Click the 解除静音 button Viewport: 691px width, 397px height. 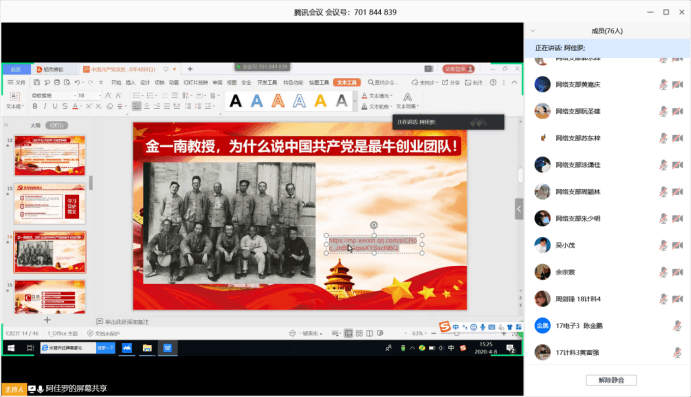tap(611, 380)
